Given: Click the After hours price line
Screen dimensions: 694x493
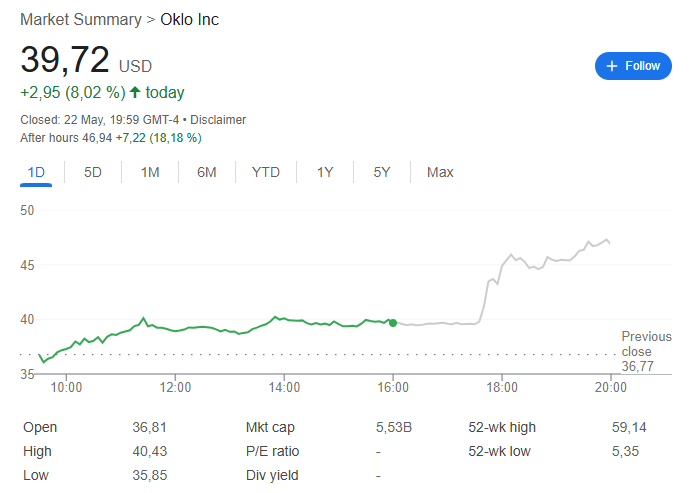Looking at the screenshot, I should click(x=111, y=137).
